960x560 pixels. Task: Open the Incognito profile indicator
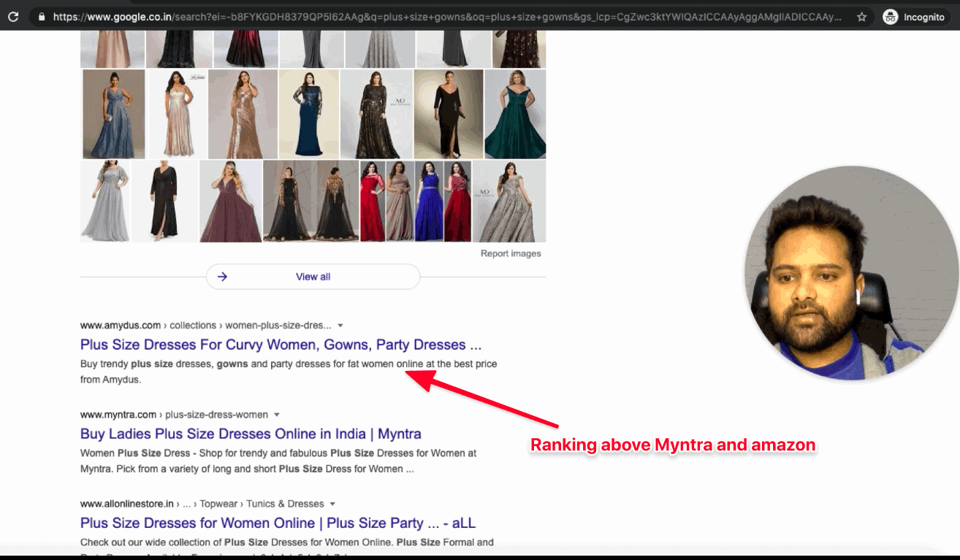[x=915, y=17]
